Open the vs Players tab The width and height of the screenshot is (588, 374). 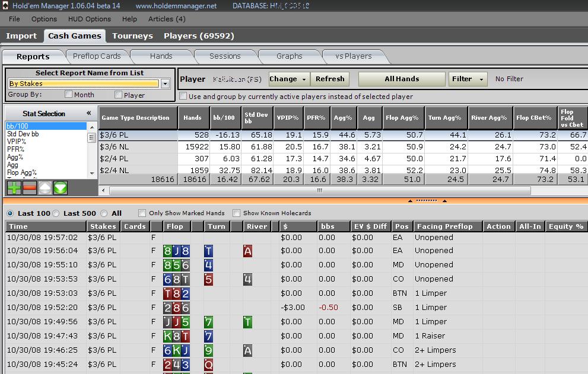(x=353, y=56)
